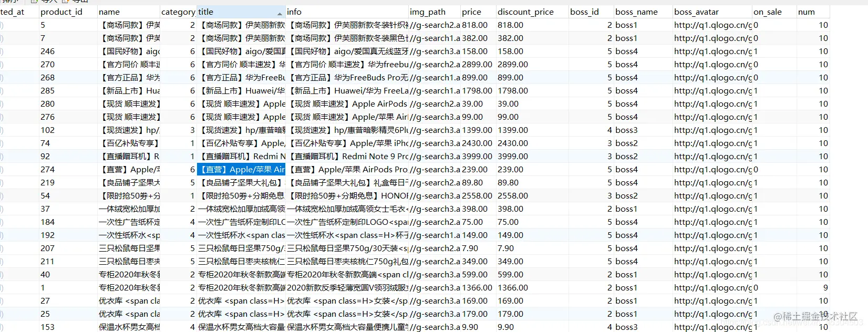Image resolution: width=868 pixels, height=332 pixels.
Task: Select product_id cell 246
Action: (x=68, y=51)
